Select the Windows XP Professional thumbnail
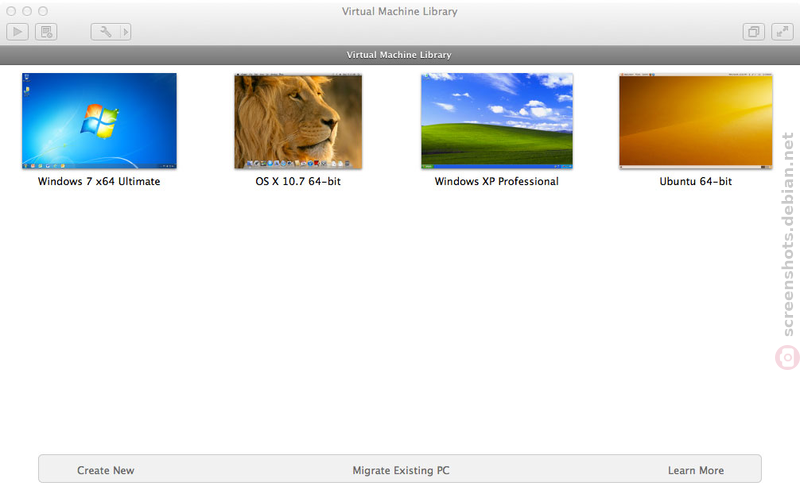 497,120
